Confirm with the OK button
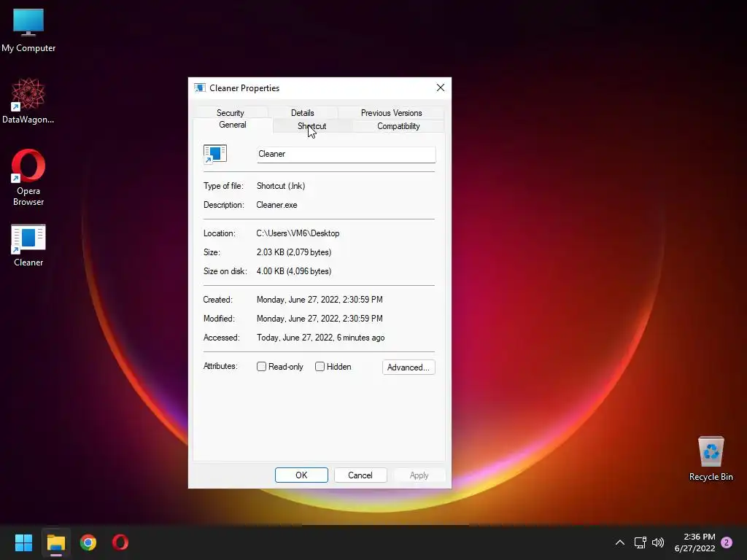747x560 pixels. (x=301, y=475)
